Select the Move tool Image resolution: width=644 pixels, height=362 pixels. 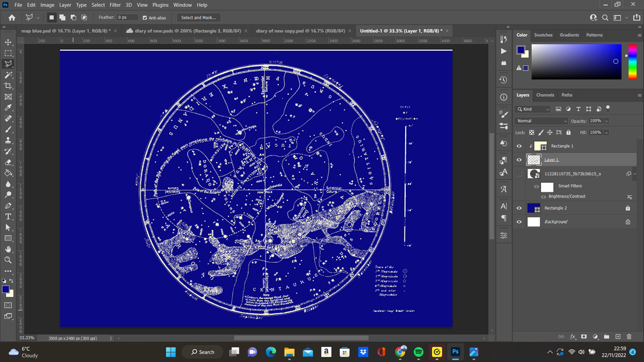tap(8, 42)
